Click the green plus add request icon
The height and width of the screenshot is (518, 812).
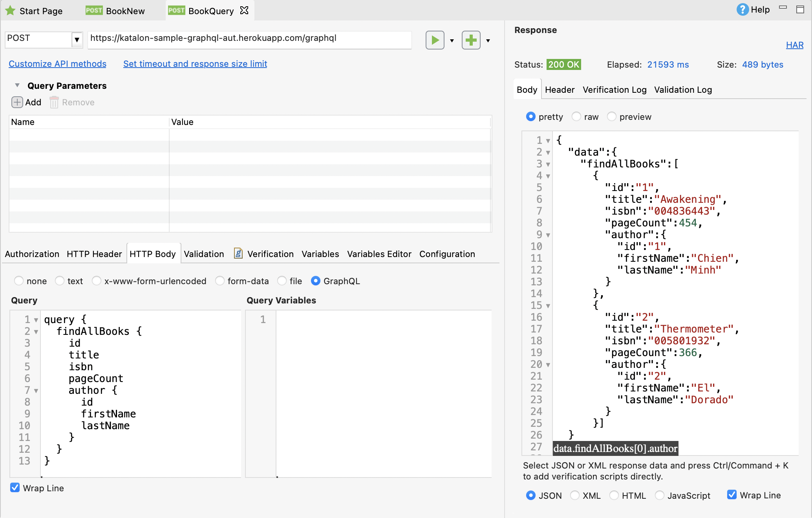click(471, 40)
